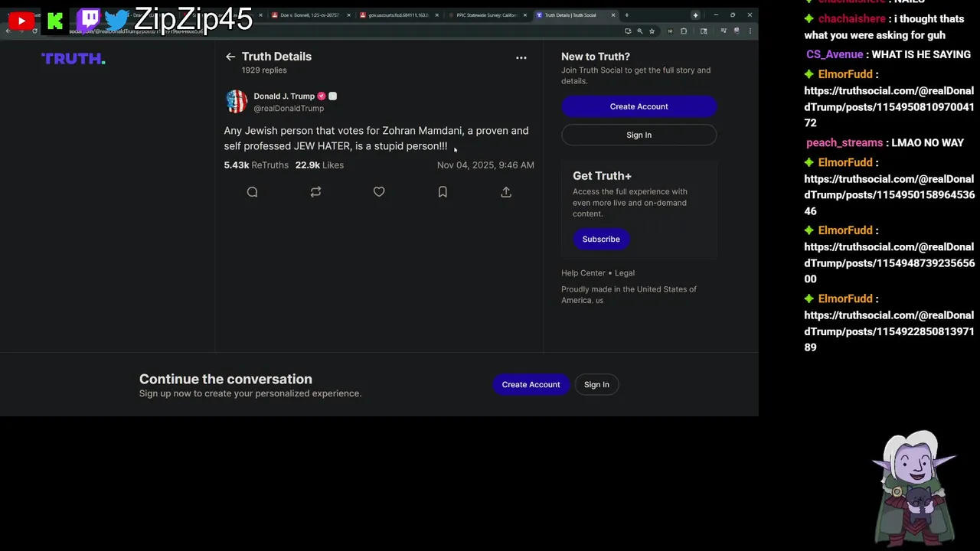Image resolution: width=980 pixels, height=551 pixels.
Task: Click the share upload icon
Action: coord(506,192)
